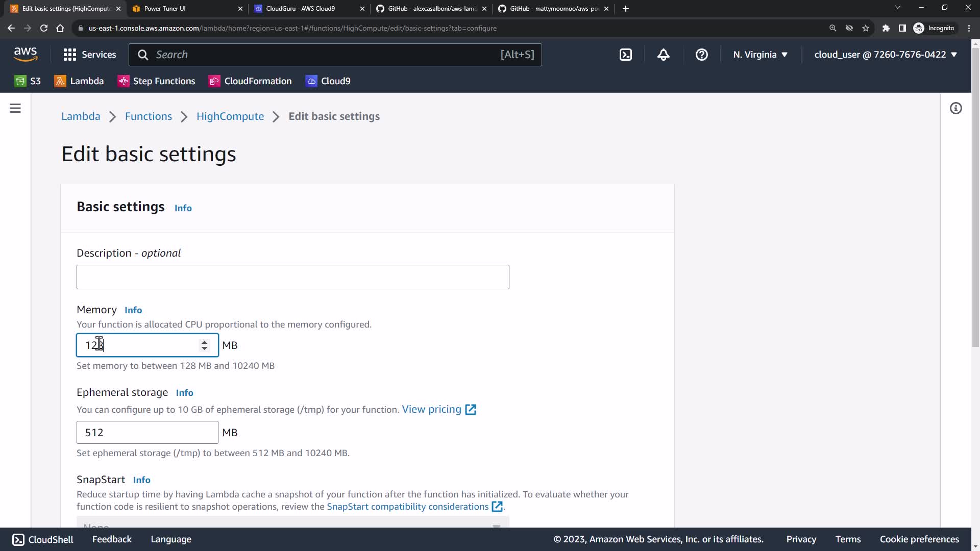Increase memory using the stepper arrow
Viewport: 980px width, 551px height.
click(204, 342)
